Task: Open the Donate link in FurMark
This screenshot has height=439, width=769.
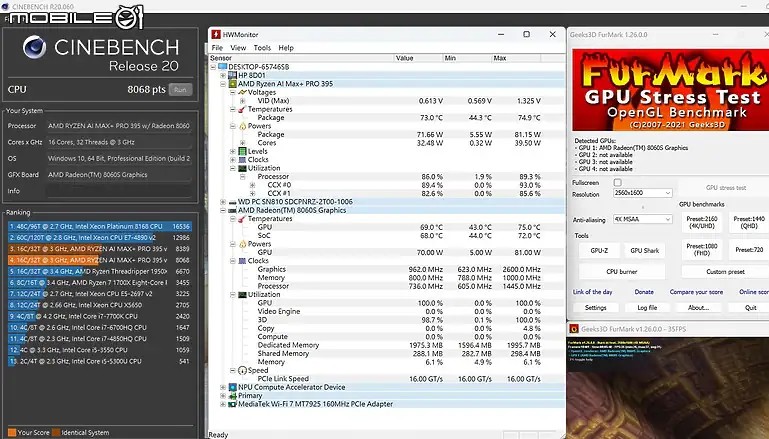Action: pyautogui.click(x=644, y=292)
